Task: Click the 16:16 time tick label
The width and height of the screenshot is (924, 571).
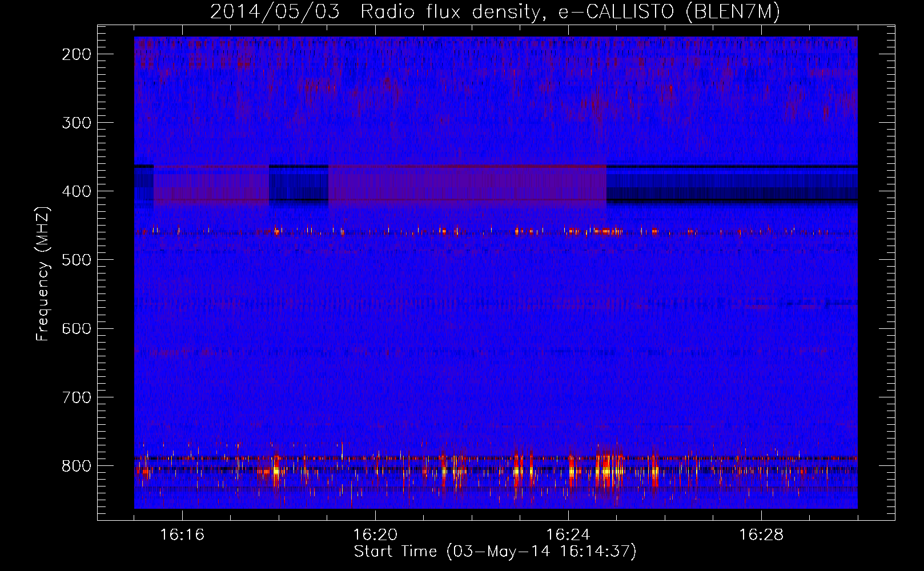Action: click(182, 535)
